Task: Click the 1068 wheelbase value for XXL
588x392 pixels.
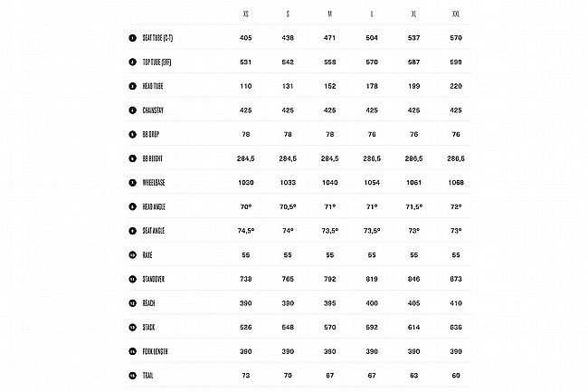Action: click(x=454, y=182)
